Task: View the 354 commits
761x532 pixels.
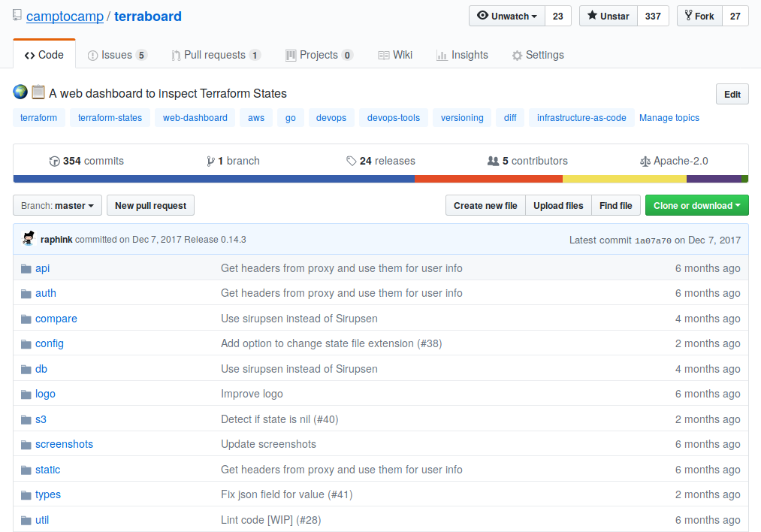Action: (86, 161)
